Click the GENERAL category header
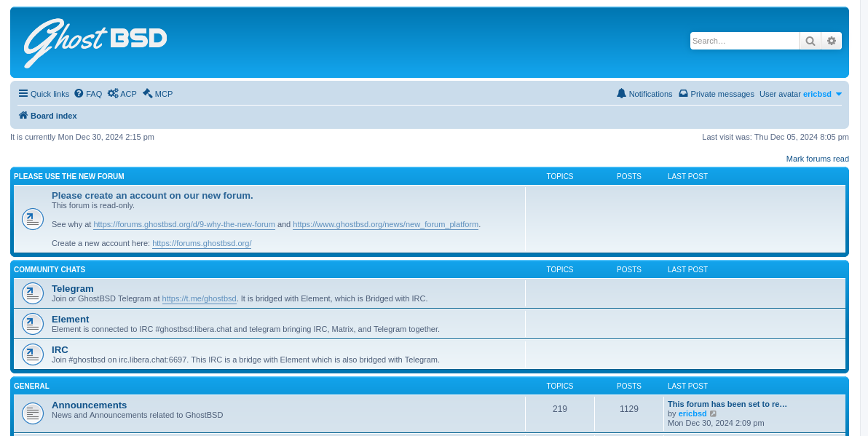868x436 pixels. 31,386
